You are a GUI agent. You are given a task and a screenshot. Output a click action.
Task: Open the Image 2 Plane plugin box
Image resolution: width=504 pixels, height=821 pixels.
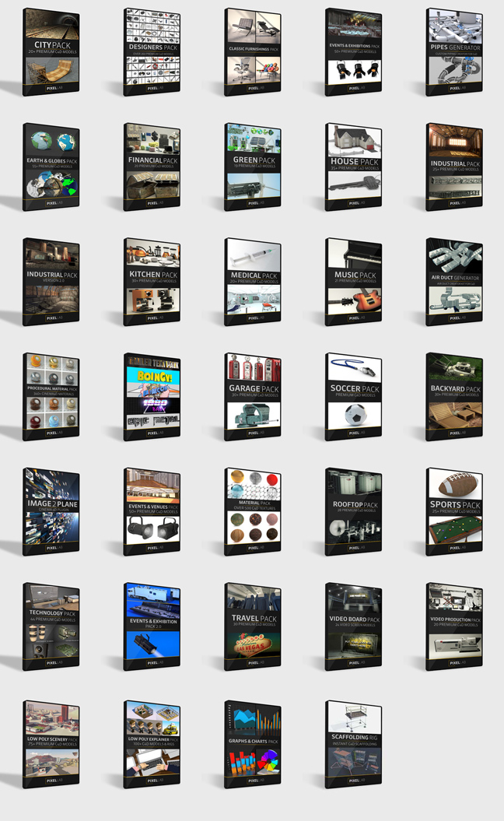(x=51, y=510)
